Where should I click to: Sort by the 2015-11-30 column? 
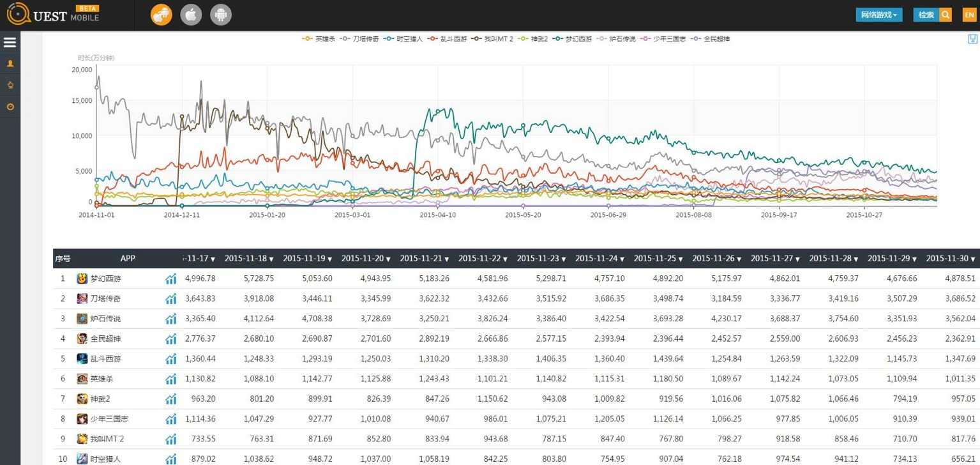pos(951,259)
